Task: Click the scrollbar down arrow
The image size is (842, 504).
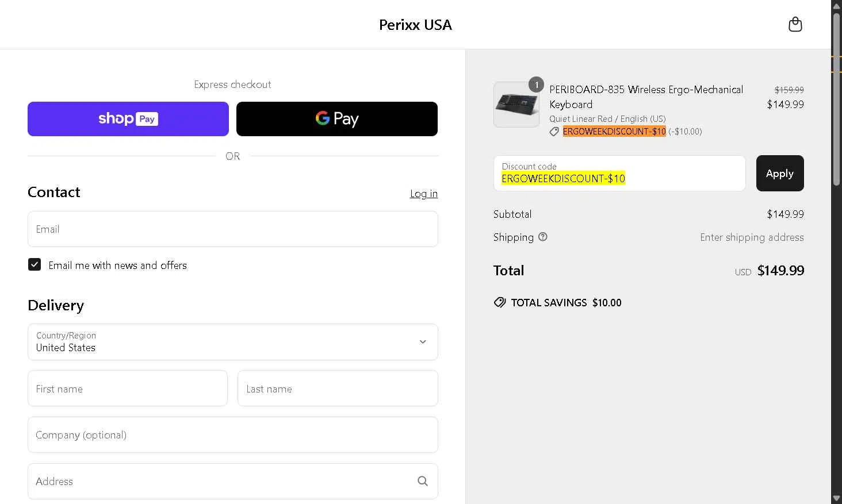Action: tap(837, 498)
